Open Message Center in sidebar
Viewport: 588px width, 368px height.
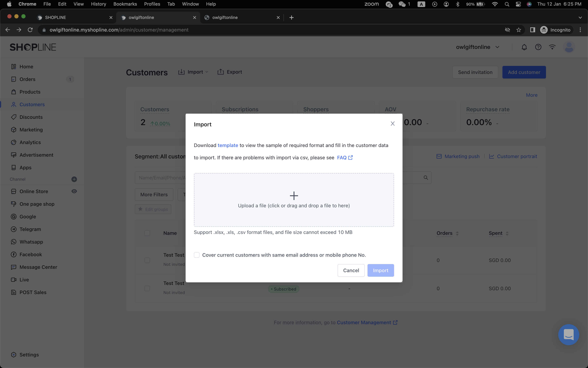(x=38, y=267)
